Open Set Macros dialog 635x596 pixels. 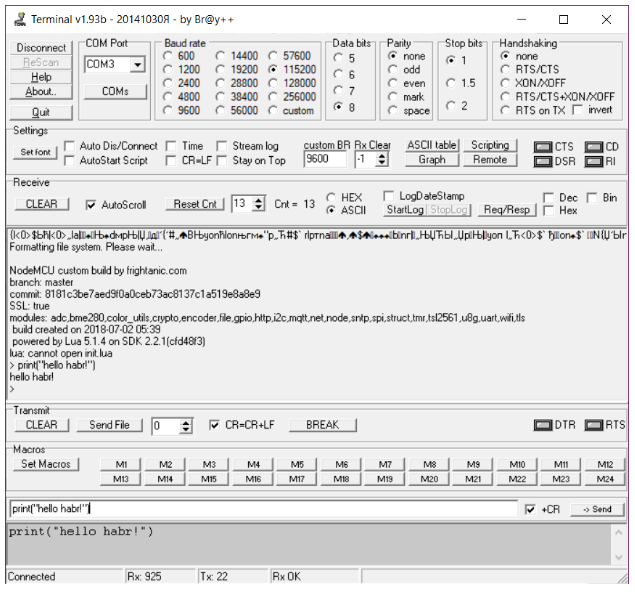(46, 464)
